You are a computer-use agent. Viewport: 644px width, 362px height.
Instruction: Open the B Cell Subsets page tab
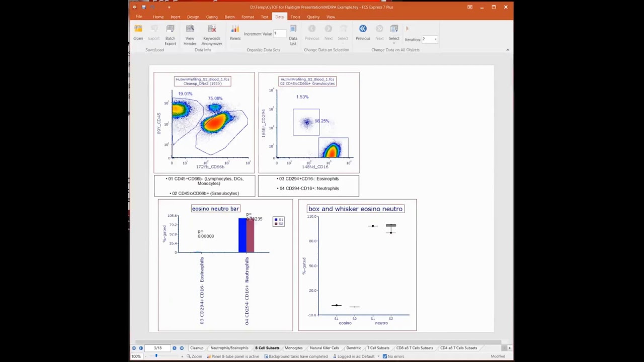(267, 348)
